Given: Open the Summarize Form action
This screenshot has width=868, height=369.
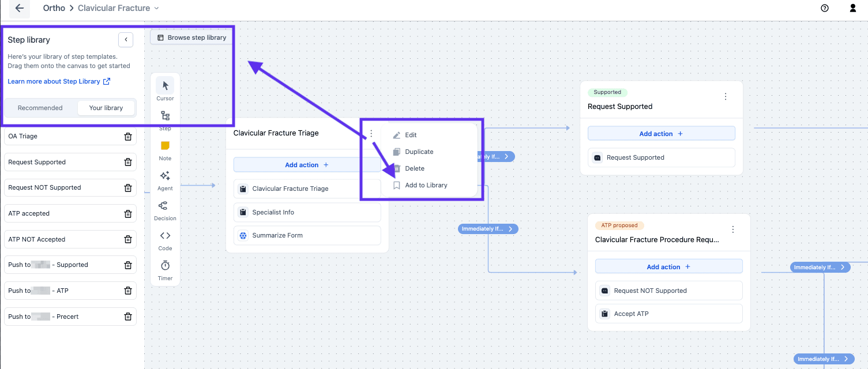Looking at the screenshot, I should click(307, 235).
